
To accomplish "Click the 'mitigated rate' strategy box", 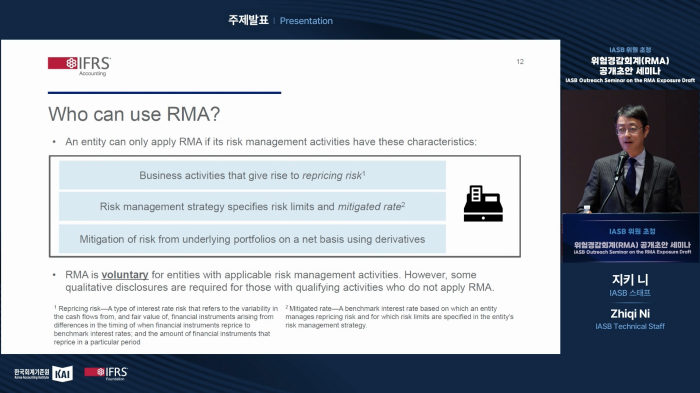I will click(252, 206).
